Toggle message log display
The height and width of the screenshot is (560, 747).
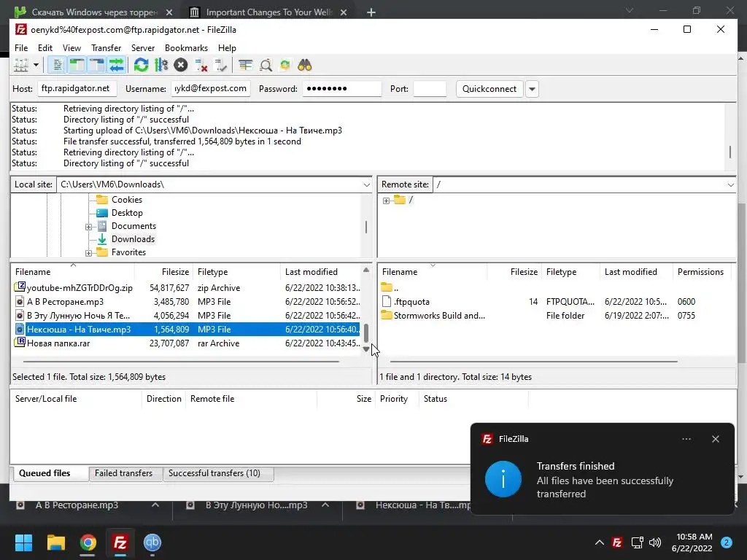pos(58,65)
